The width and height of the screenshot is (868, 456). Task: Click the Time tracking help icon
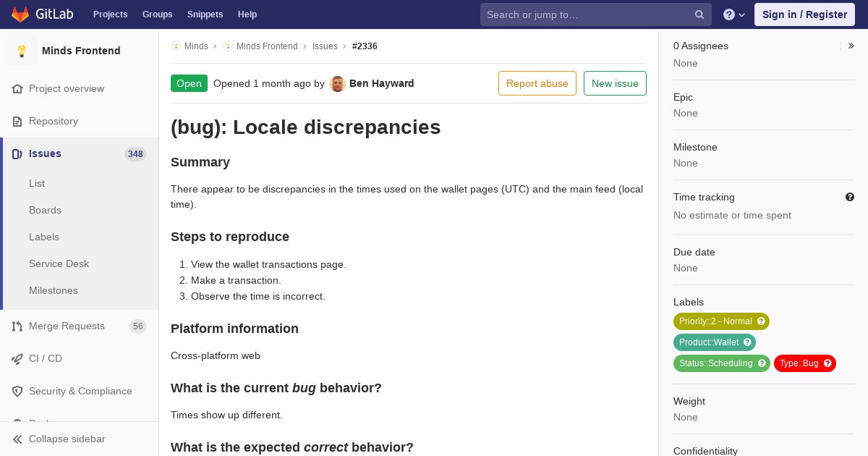[x=850, y=197]
